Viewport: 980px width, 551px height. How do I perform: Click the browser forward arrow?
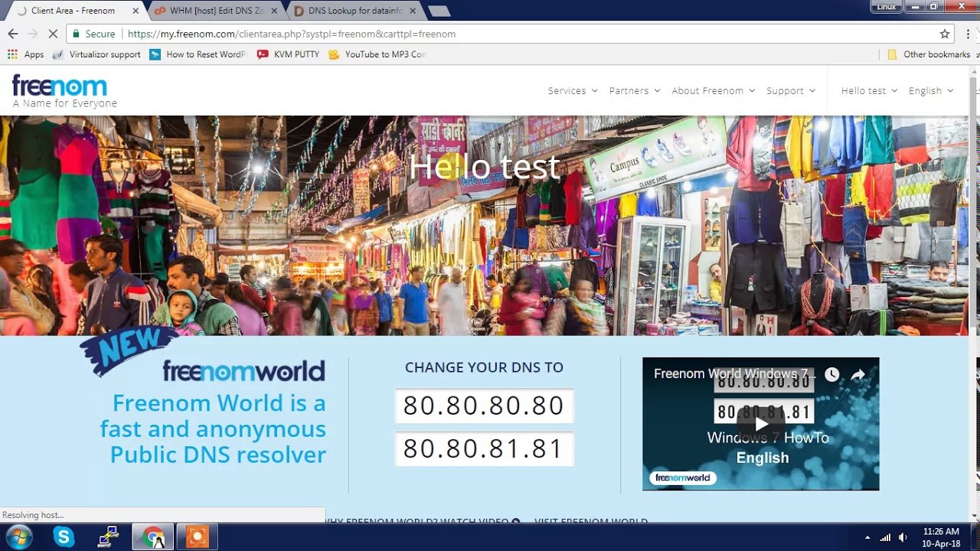click(32, 34)
